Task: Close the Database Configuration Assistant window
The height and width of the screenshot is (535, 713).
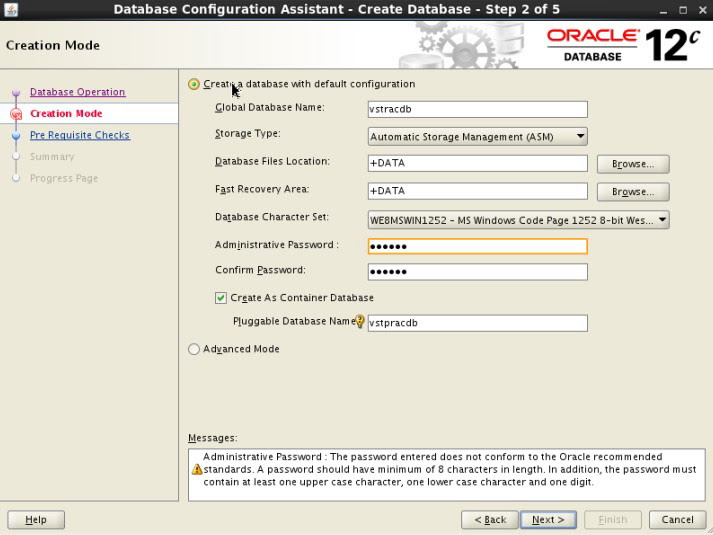Action: pyautogui.click(x=703, y=10)
